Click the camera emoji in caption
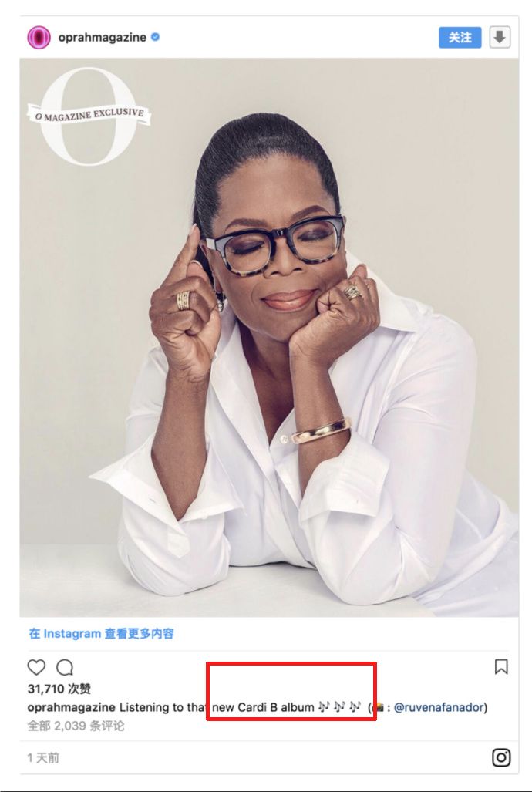 (377, 707)
